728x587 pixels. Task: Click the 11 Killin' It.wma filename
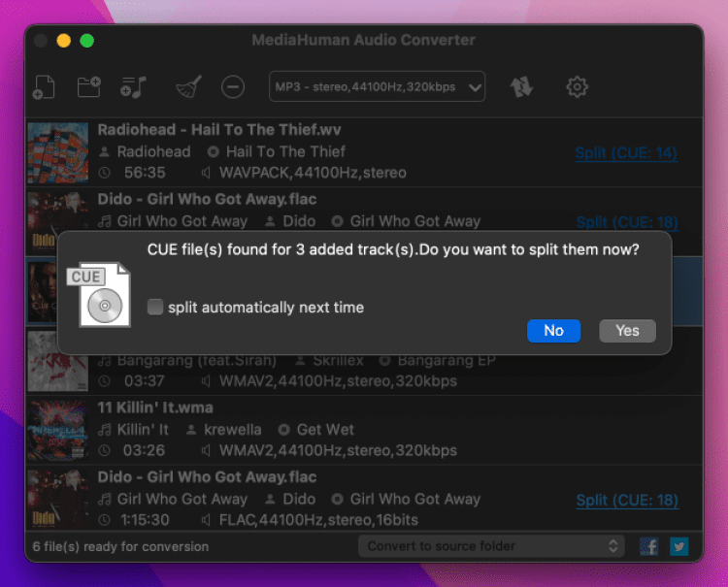point(155,408)
